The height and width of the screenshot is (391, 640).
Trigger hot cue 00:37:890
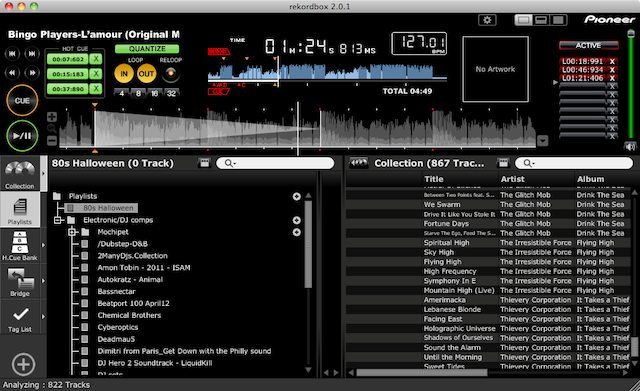(68, 89)
